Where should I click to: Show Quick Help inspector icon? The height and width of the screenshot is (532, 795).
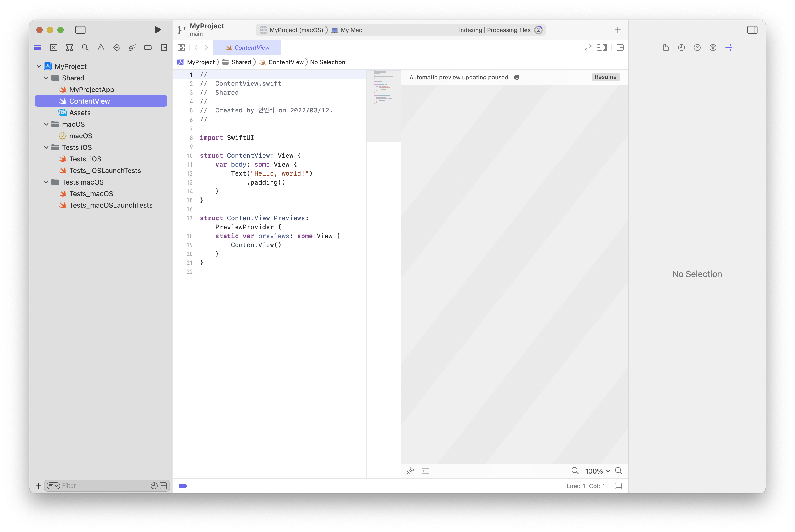tap(697, 48)
